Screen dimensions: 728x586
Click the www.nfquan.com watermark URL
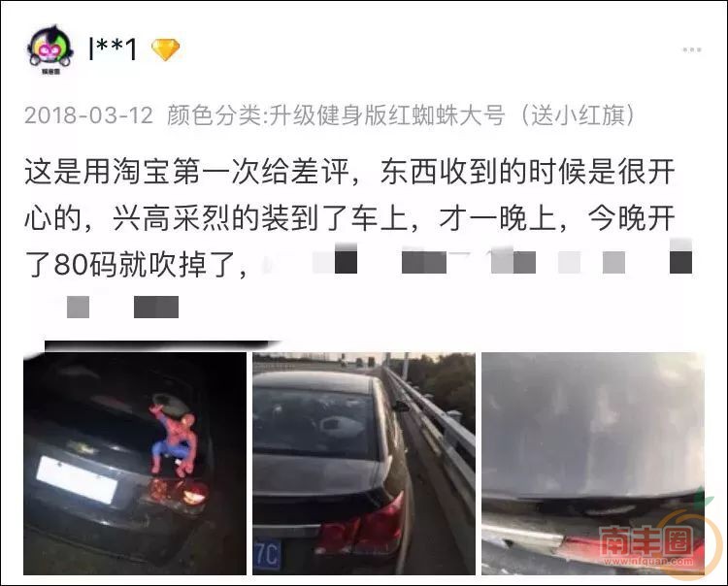(648, 562)
